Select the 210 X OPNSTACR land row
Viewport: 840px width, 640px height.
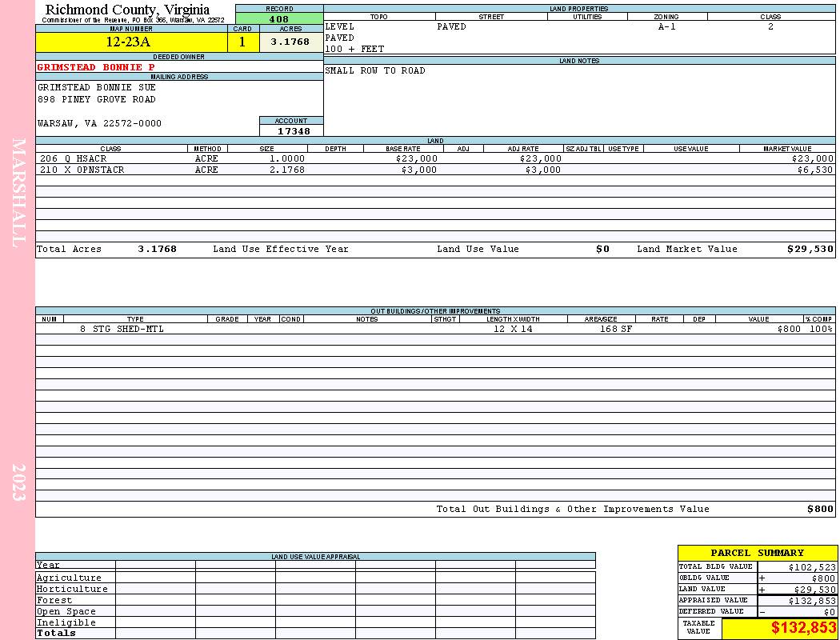435,170
